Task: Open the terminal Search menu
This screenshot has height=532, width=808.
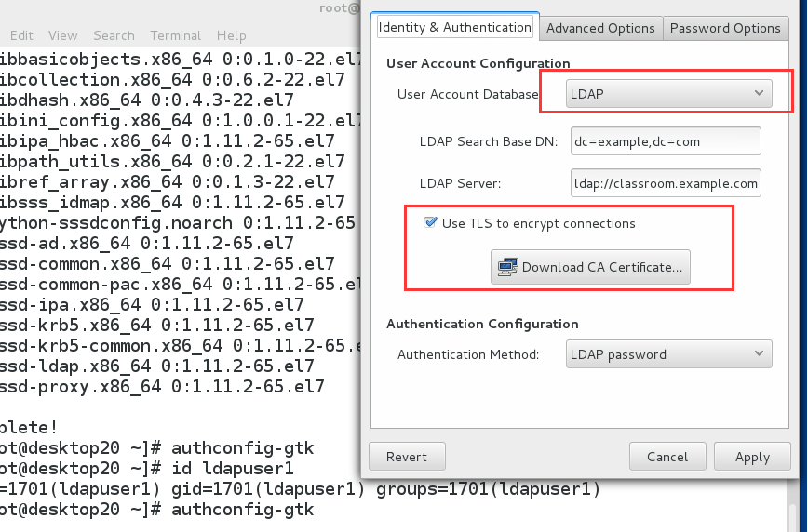Action: [x=114, y=35]
